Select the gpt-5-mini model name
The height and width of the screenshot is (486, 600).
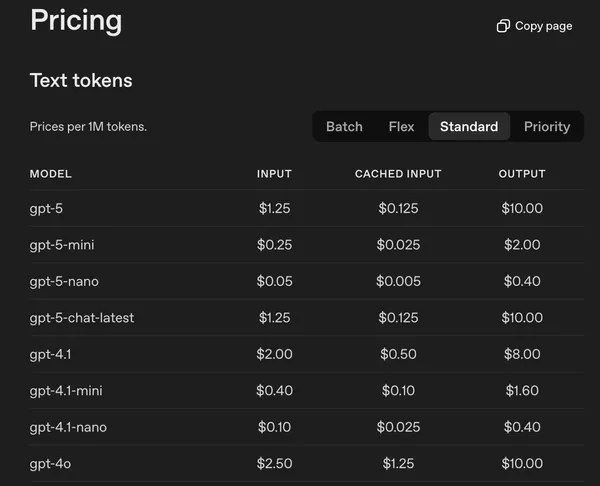coord(62,245)
